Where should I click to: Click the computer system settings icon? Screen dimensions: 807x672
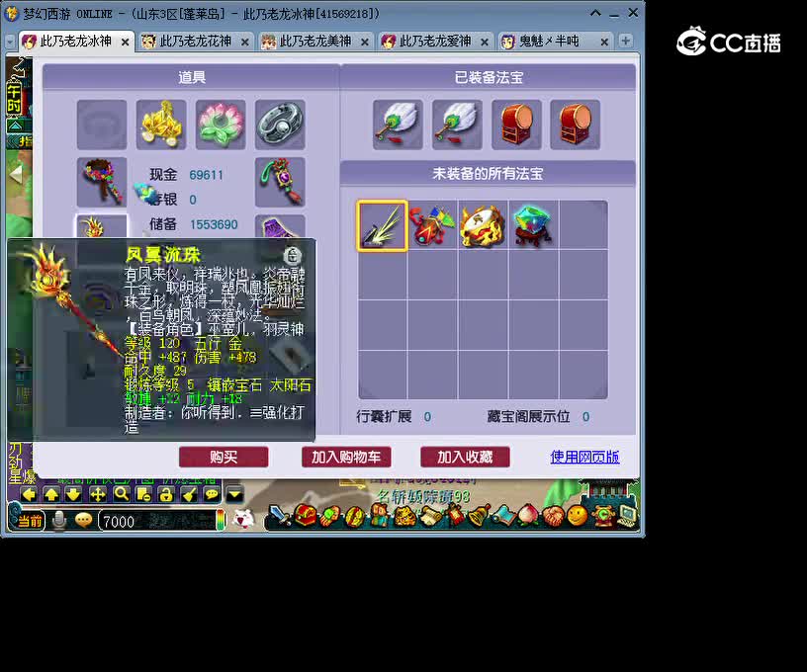tap(627, 516)
